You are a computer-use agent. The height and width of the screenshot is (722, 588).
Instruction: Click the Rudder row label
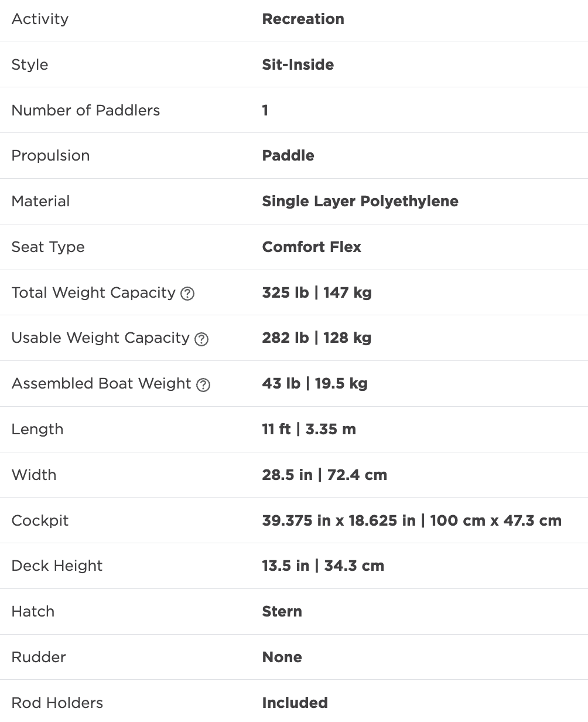(x=39, y=657)
